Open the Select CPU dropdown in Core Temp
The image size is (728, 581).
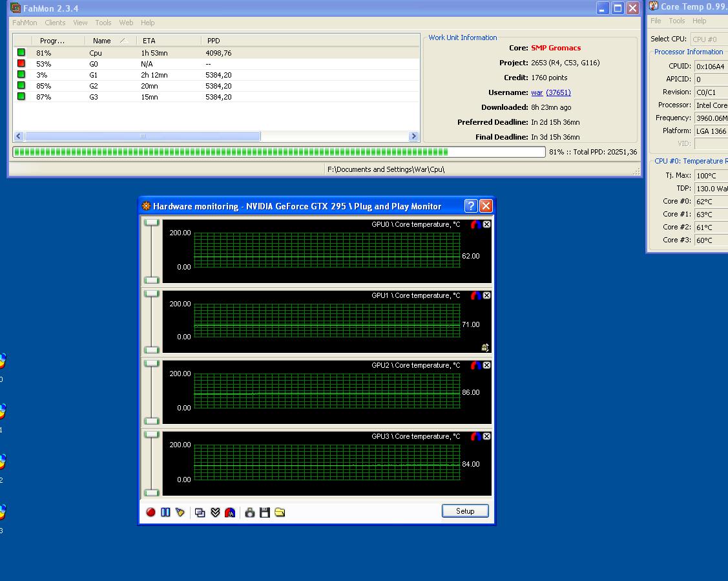coord(709,39)
